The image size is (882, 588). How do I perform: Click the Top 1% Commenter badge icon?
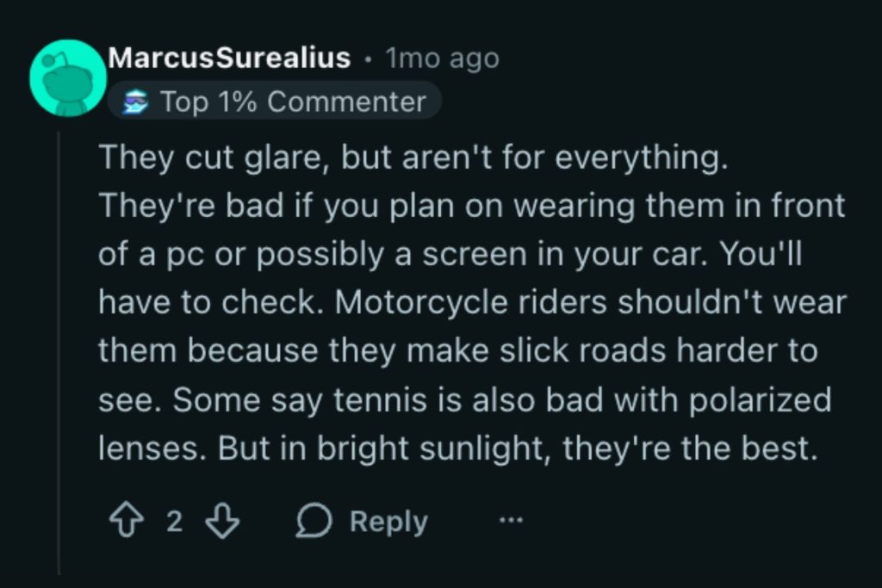[x=134, y=102]
